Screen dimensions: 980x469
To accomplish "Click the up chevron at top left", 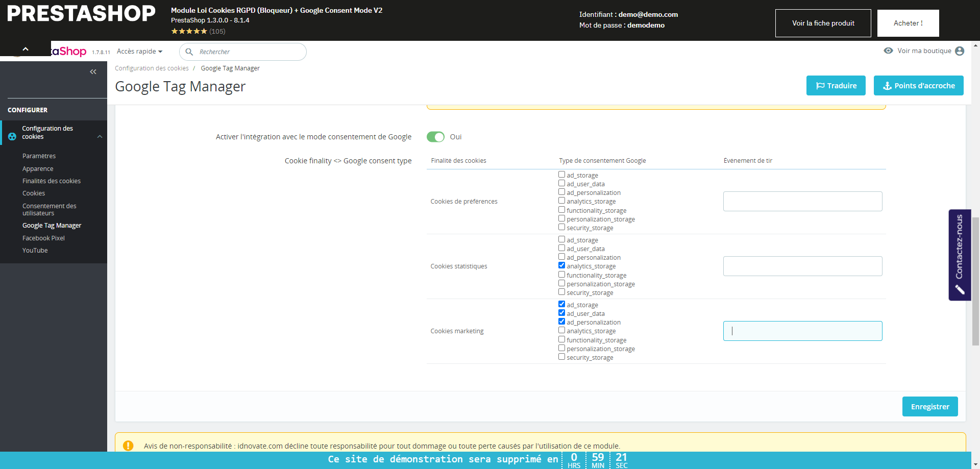I will [26, 49].
